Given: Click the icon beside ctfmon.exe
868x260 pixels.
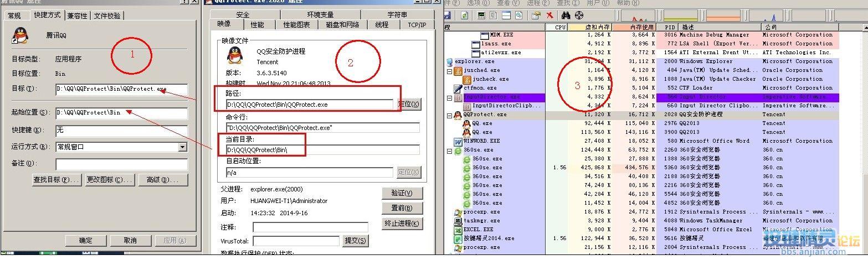Looking at the screenshot, I should pos(458,88).
